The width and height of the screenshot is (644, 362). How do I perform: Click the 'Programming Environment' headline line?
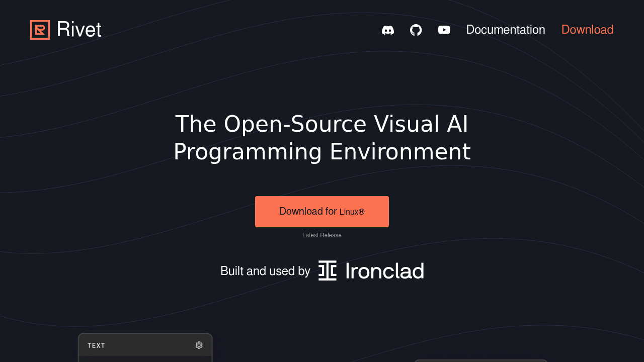pos(322,152)
